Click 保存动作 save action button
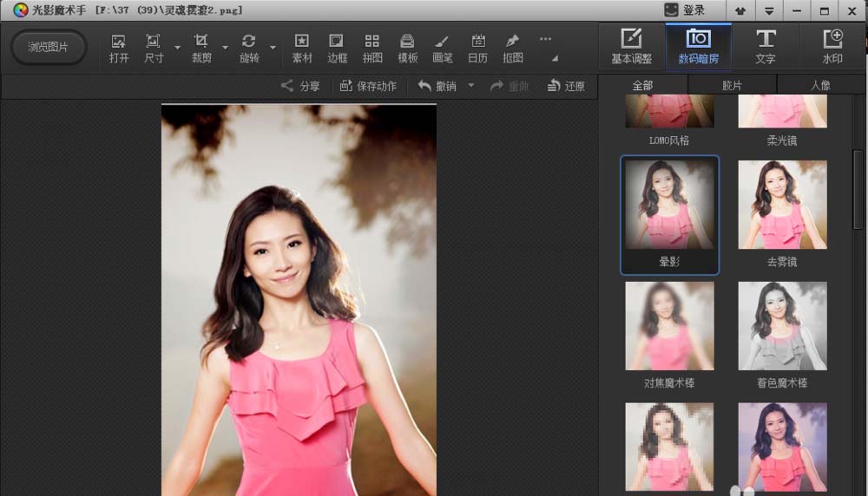 click(368, 86)
